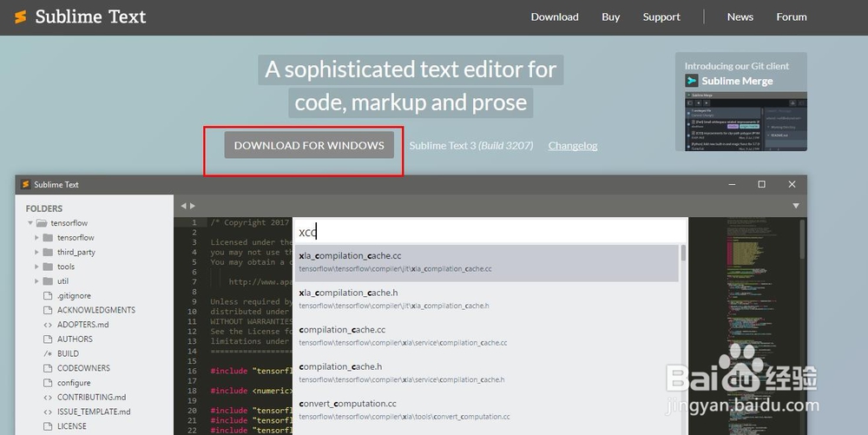Open the configure file

pos(74,382)
